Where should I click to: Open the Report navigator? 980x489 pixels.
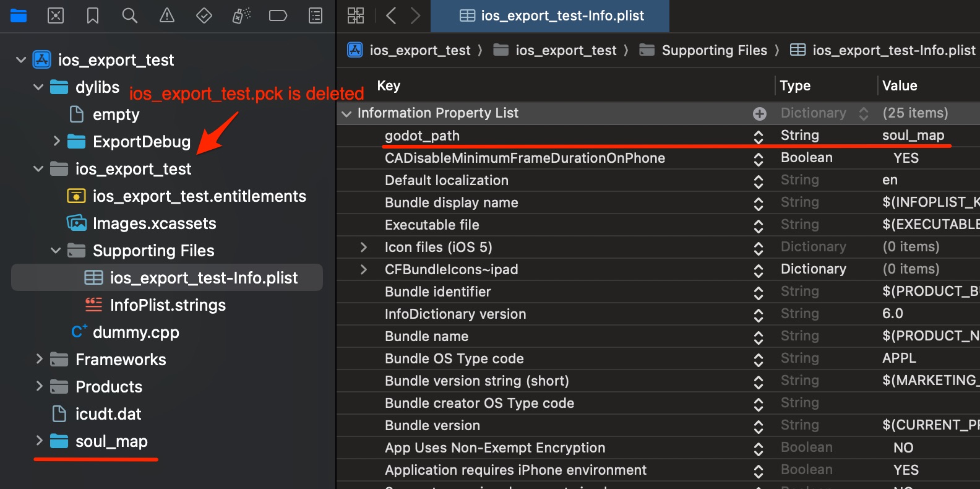click(x=316, y=15)
